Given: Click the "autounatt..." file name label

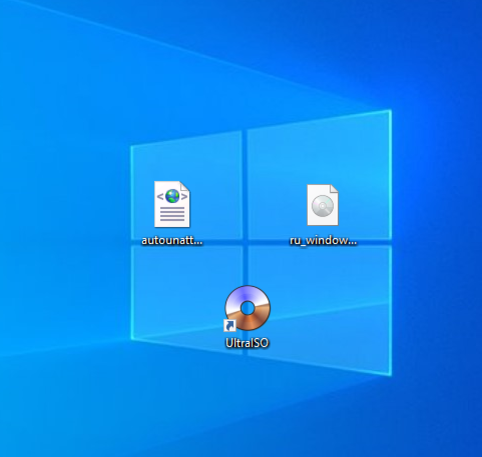Looking at the screenshot, I should 172,240.
